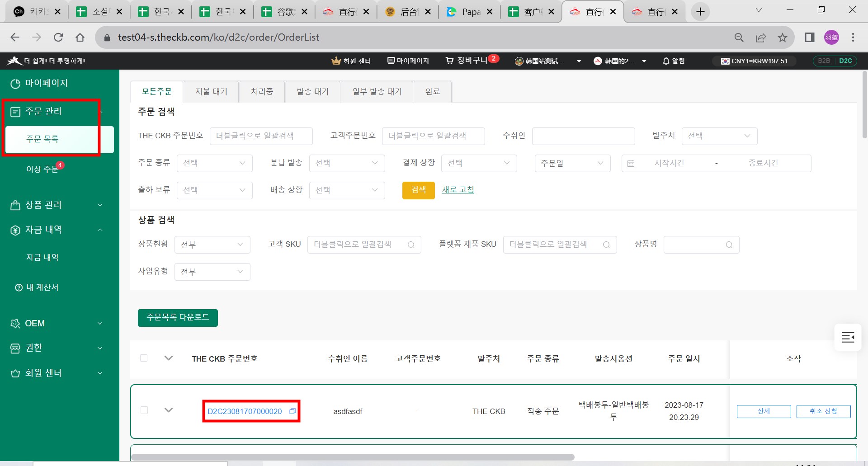
Task: Switch to 완료 tab
Action: tap(432, 92)
